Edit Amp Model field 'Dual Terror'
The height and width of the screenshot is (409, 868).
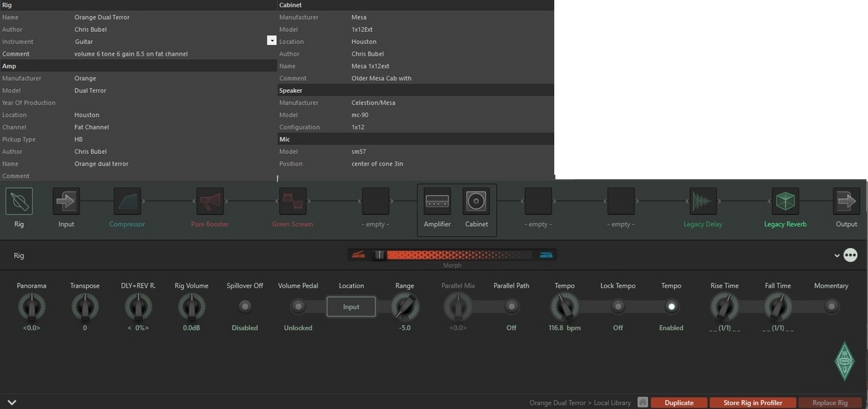pos(174,90)
